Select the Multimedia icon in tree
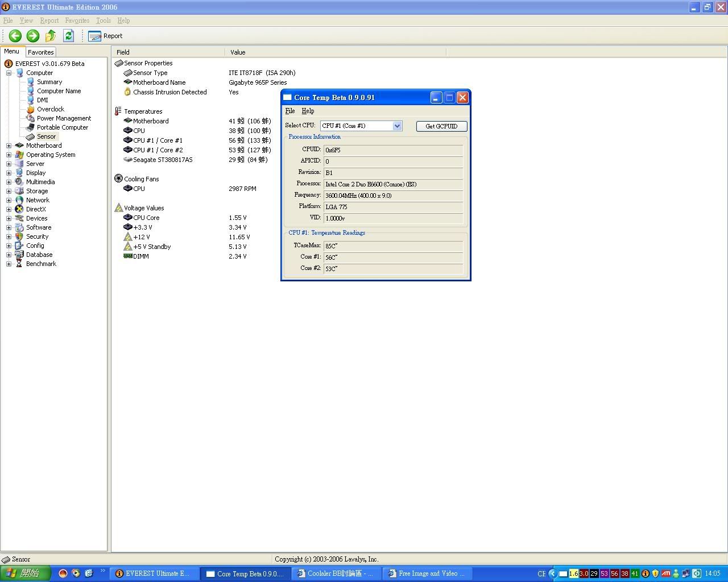The image size is (728, 582). click(19, 182)
